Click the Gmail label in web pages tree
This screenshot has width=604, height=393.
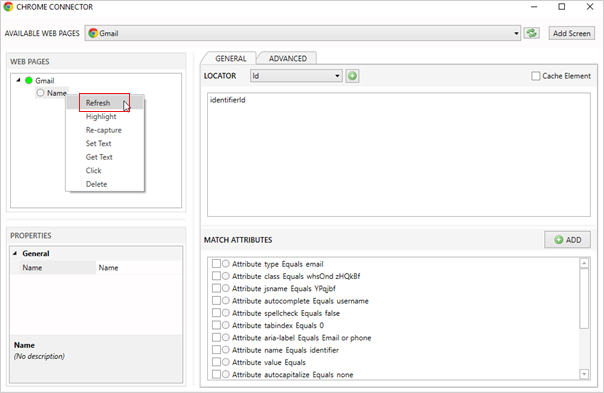[45, 81]
